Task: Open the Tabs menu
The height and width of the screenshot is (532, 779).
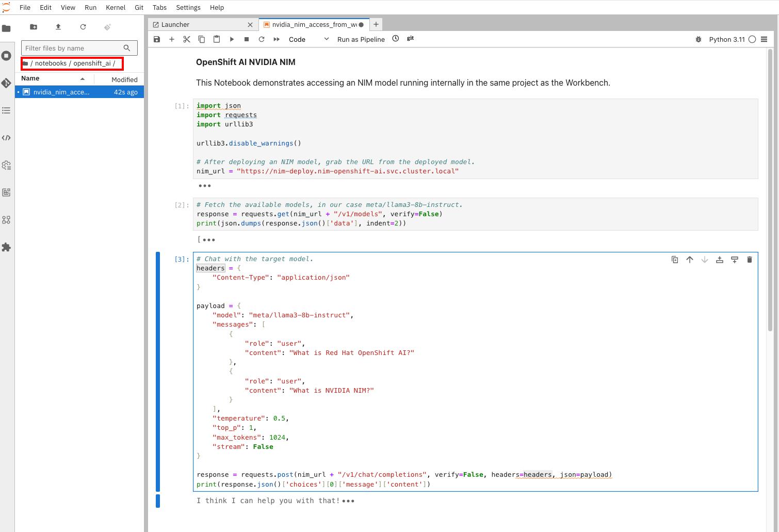Action: (159, 7)
